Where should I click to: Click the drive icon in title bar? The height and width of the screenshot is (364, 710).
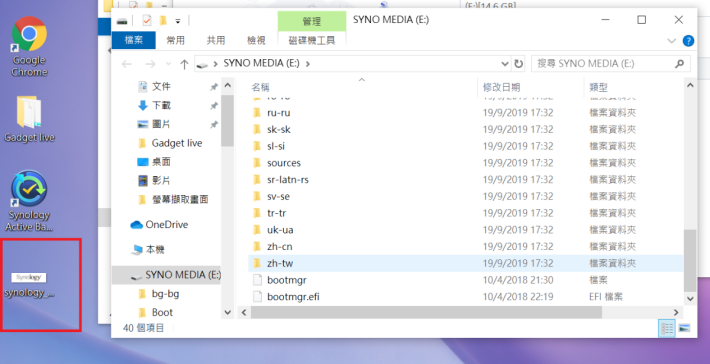click(x=122, y=21)
